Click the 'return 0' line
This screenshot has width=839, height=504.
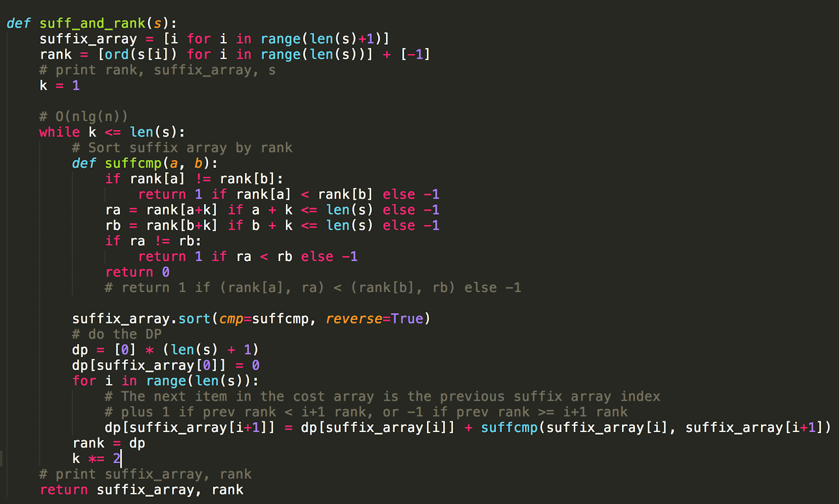pos(137,272)
